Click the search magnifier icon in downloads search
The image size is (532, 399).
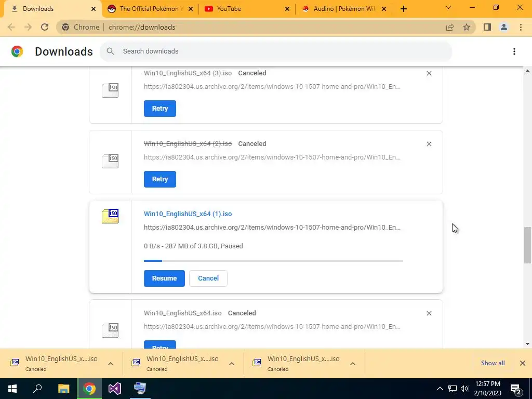coord(110,51)
